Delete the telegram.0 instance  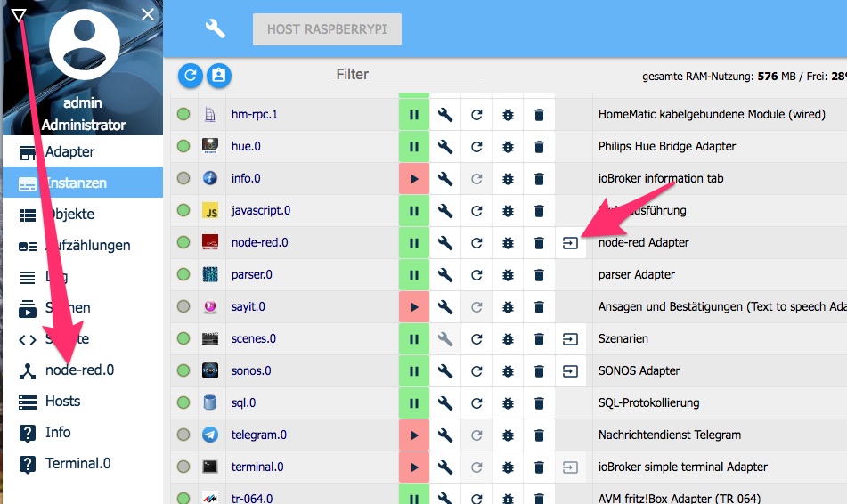click(539, 435)
